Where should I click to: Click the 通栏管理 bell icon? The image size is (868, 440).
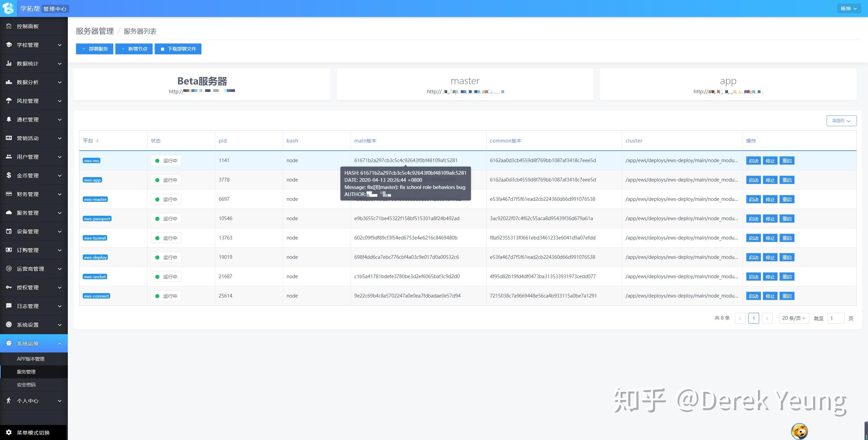tap(9, 119)
